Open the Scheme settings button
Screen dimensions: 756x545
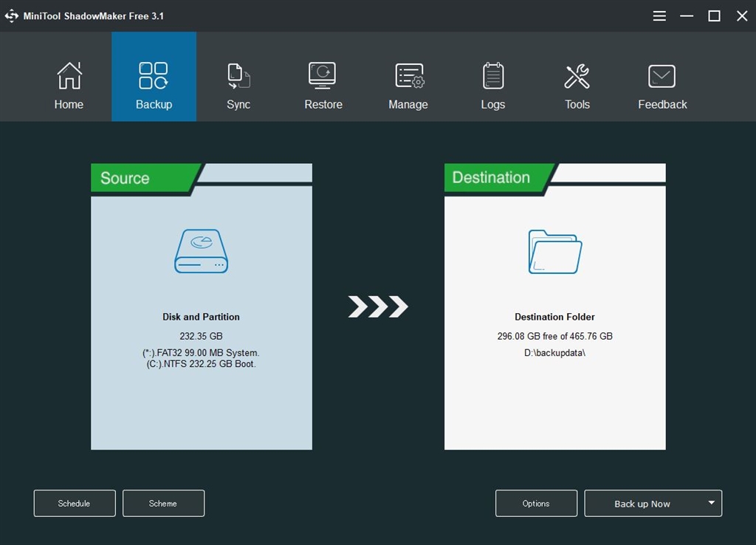point(163,503)
